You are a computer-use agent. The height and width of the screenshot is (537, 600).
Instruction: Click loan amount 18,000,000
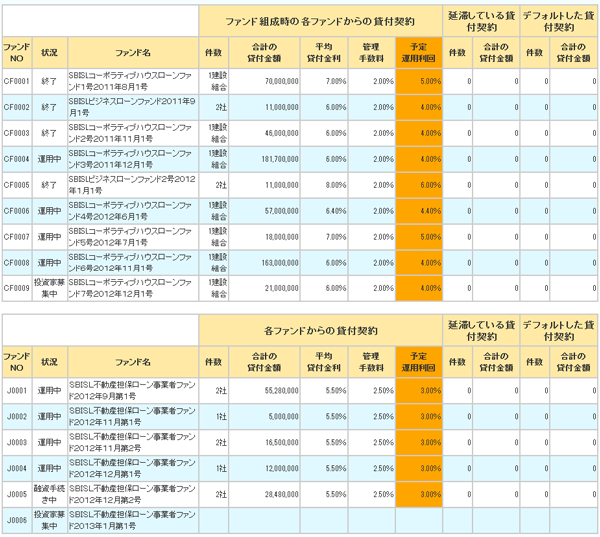(282, 237)
